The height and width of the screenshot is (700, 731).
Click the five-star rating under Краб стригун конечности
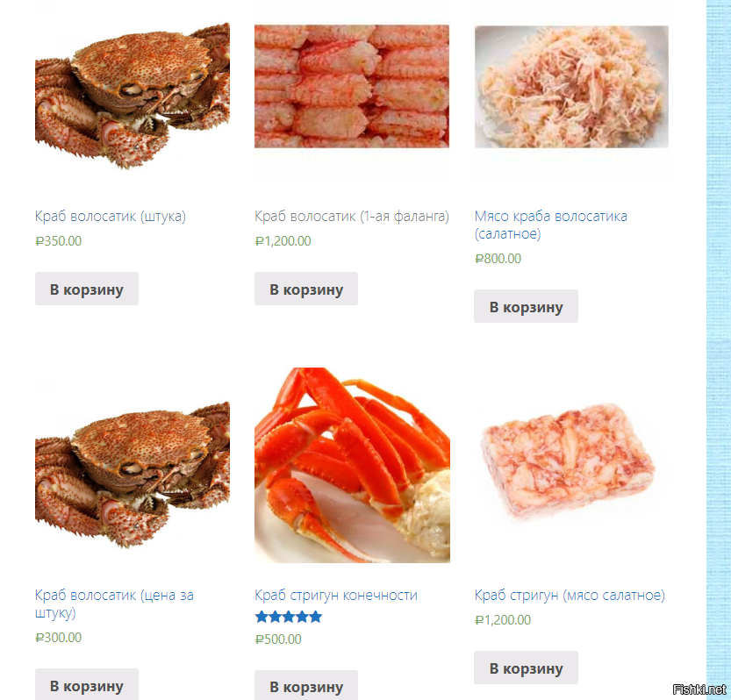289,617
